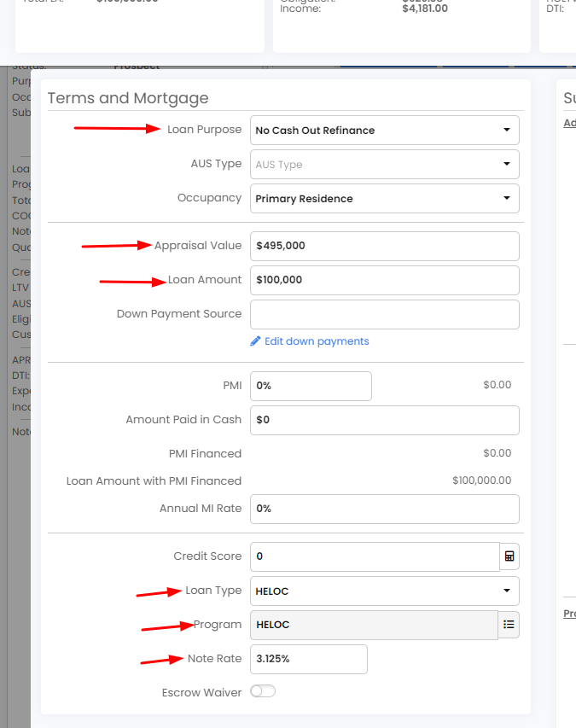Click the Loan Amount with PMI Financed value
The height and width of the screenshot is (728, 576).
tap(481, 481)
